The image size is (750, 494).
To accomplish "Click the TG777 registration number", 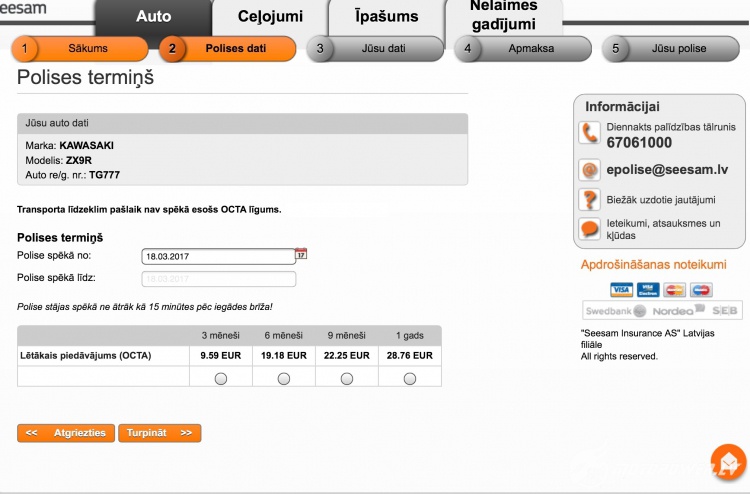I will pyautogui.click(x=104, y=175).
